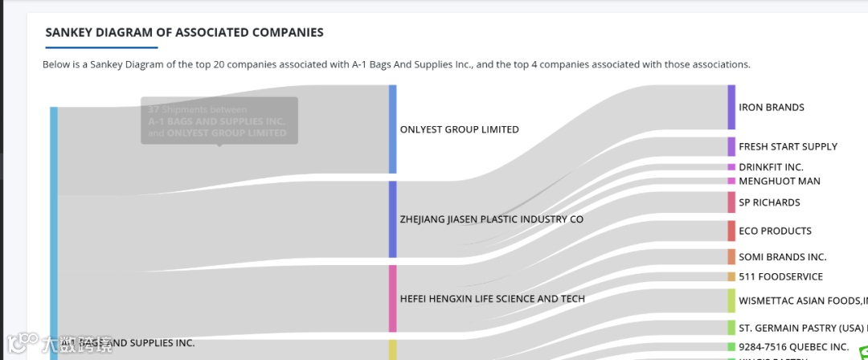This screenshot has height=360, width=868.
Task: Click the shipments tooltip over the ONLYEST flow
Action: [x=219, y=121]
